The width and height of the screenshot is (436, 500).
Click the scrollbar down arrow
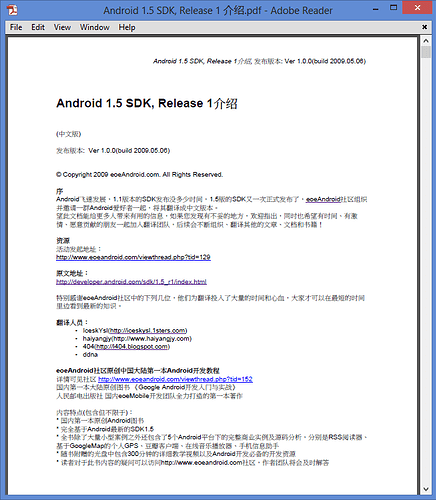(426, 489)
